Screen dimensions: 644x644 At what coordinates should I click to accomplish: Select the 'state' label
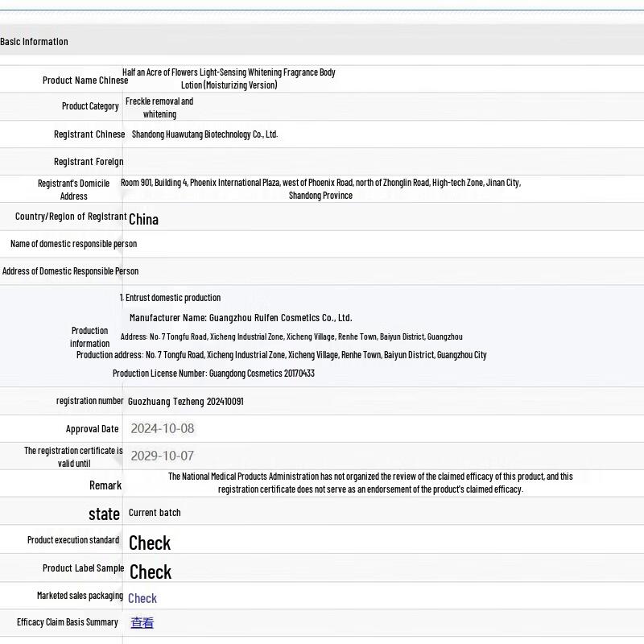105,514
